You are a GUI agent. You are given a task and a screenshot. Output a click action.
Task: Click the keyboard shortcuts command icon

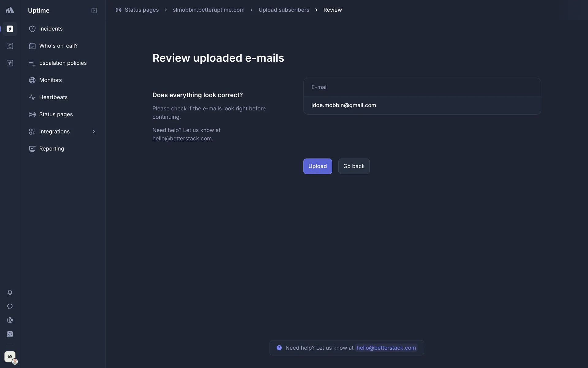click(10, 334)
